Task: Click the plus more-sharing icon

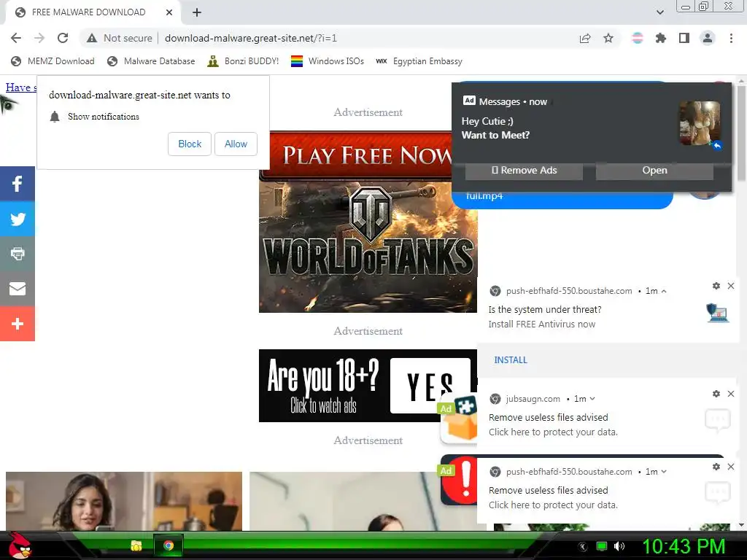Action: [18, 324]
